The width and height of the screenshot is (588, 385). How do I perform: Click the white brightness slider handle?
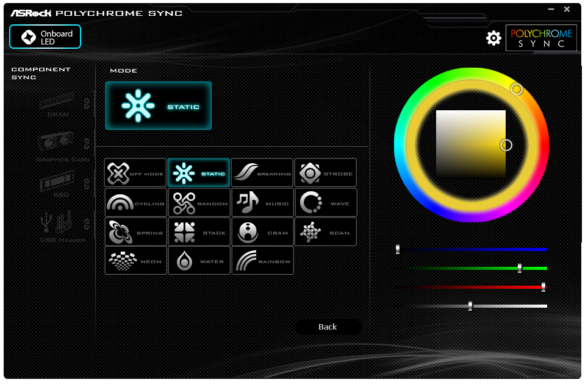[x=470, y=306]
